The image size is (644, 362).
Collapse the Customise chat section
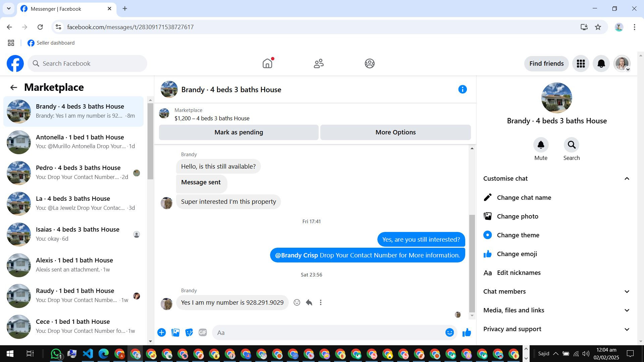click(627, 179)
